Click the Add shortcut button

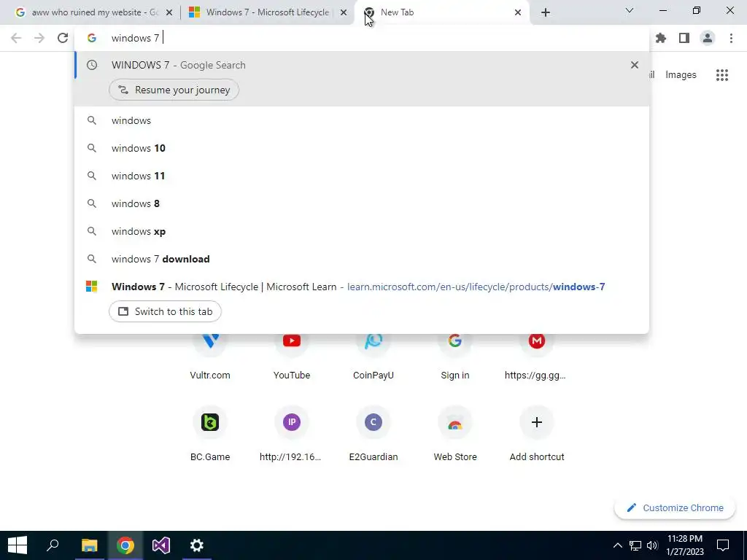click(x=536, y=433)
